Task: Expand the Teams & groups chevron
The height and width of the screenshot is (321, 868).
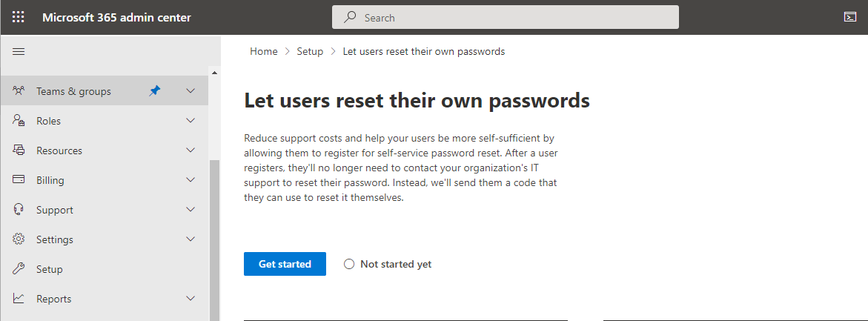Action: point(191,90)
